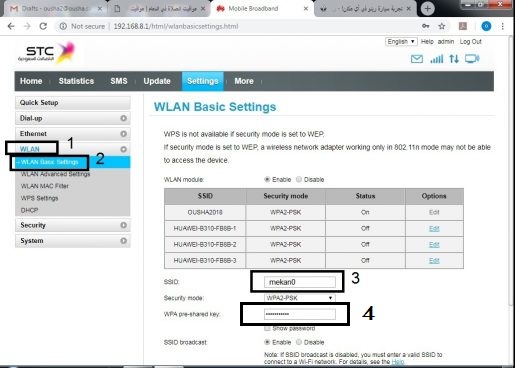The height and width of the screenshot is (368, 515).
Task: Open a new browser tab
Action: coord(428,9)
